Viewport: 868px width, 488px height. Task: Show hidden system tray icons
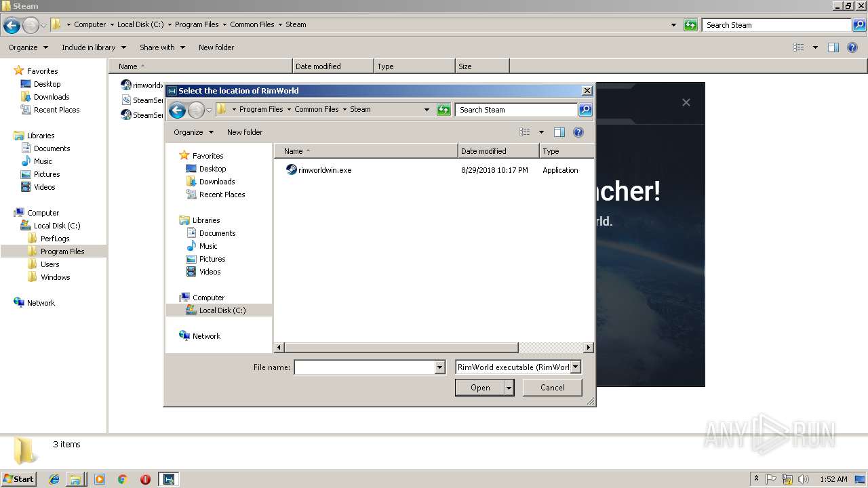click(x=756, y=479)
